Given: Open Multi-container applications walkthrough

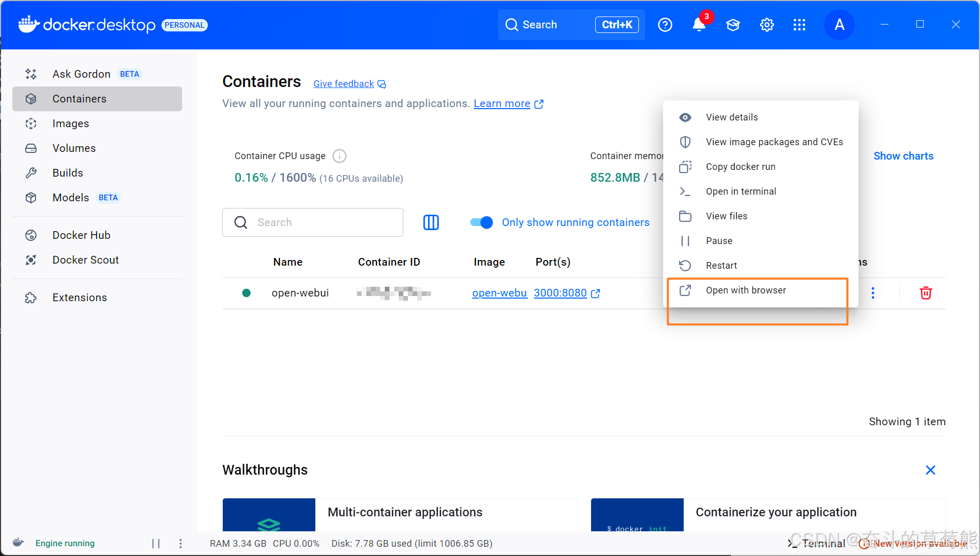Looking at the screenshot, I should coord(400,515).
